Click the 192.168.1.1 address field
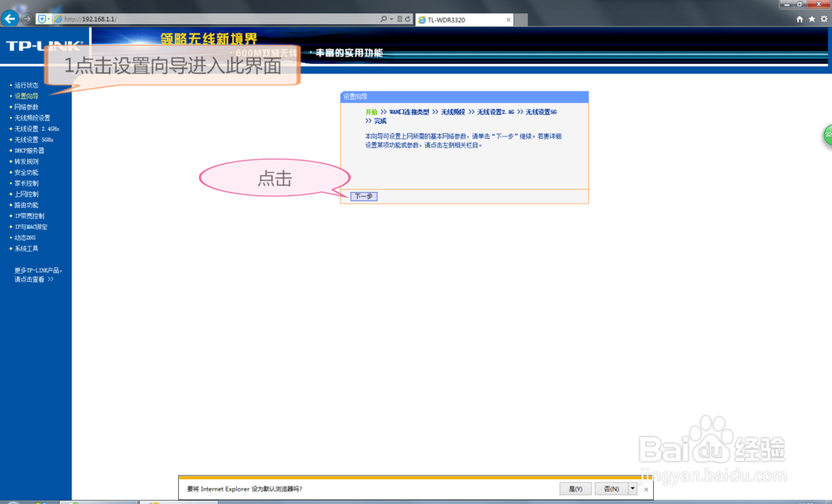Viewport: 832px width, 504px height. 217,19
